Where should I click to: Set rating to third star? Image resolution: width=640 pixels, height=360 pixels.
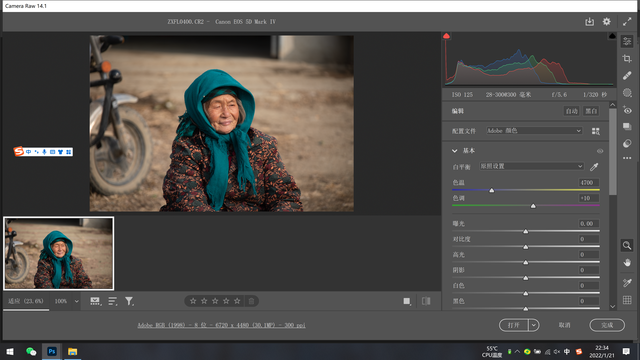click(x=215, y=301)
